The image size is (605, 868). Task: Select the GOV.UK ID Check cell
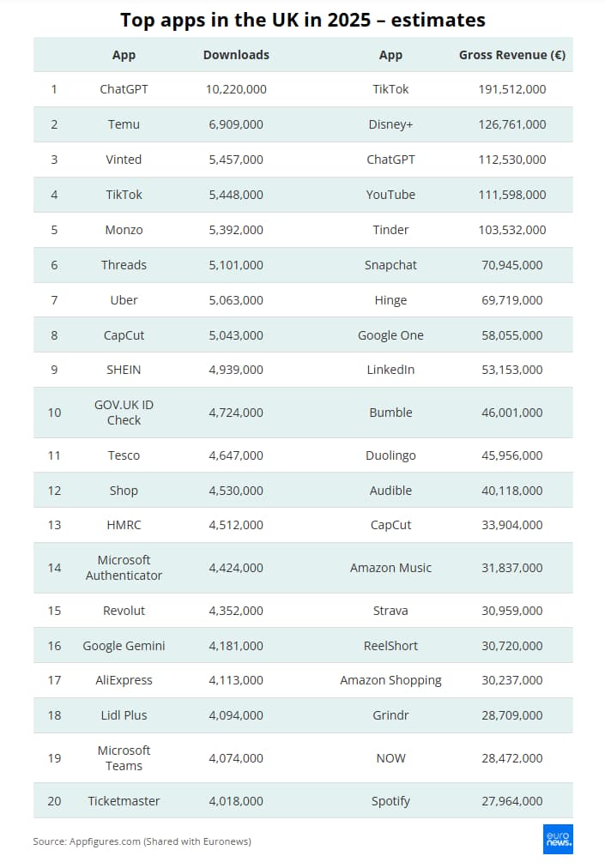point(124,413)
